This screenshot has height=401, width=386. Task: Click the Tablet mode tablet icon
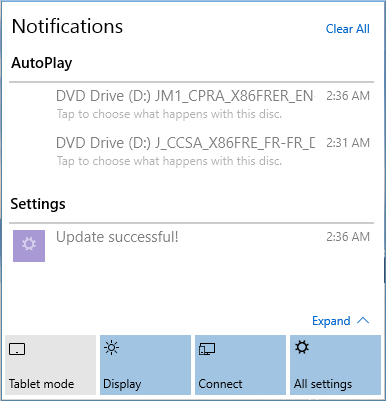pos(17,349)
